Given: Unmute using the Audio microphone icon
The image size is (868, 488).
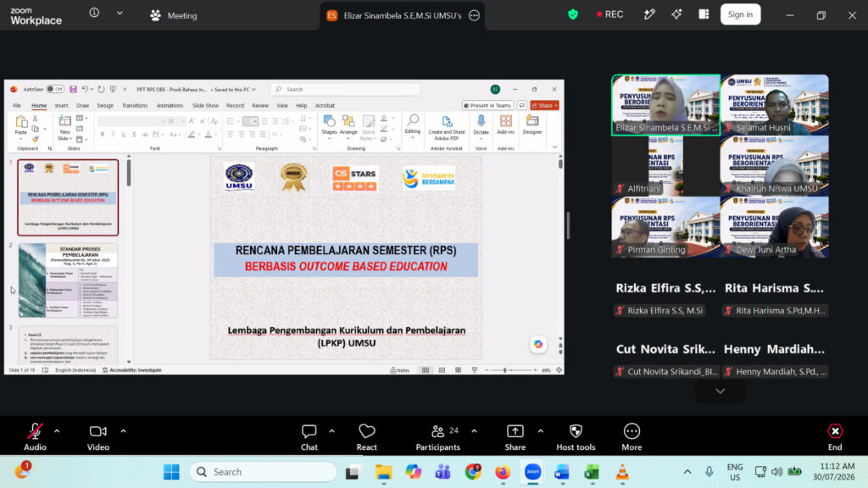Looking at the screenshot, I should (x=35, y=431).
